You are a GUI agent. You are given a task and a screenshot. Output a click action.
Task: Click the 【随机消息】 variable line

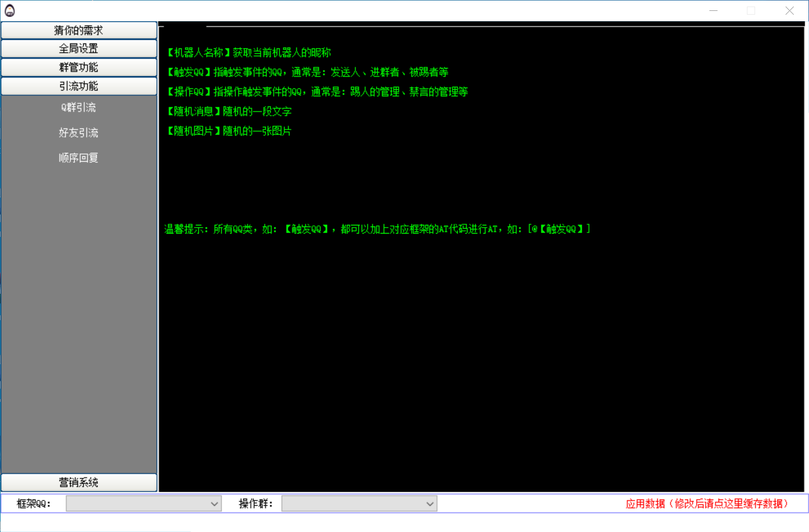[x=229, y=112]
